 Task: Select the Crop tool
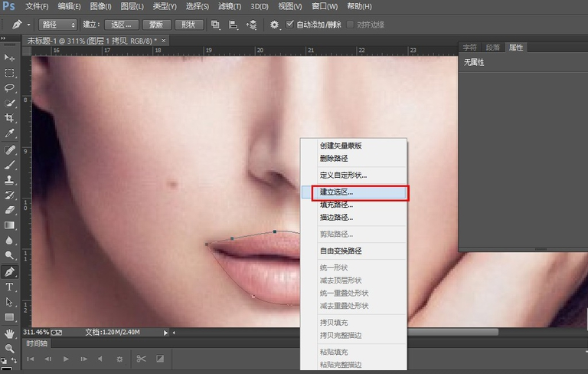click(10, 118)
